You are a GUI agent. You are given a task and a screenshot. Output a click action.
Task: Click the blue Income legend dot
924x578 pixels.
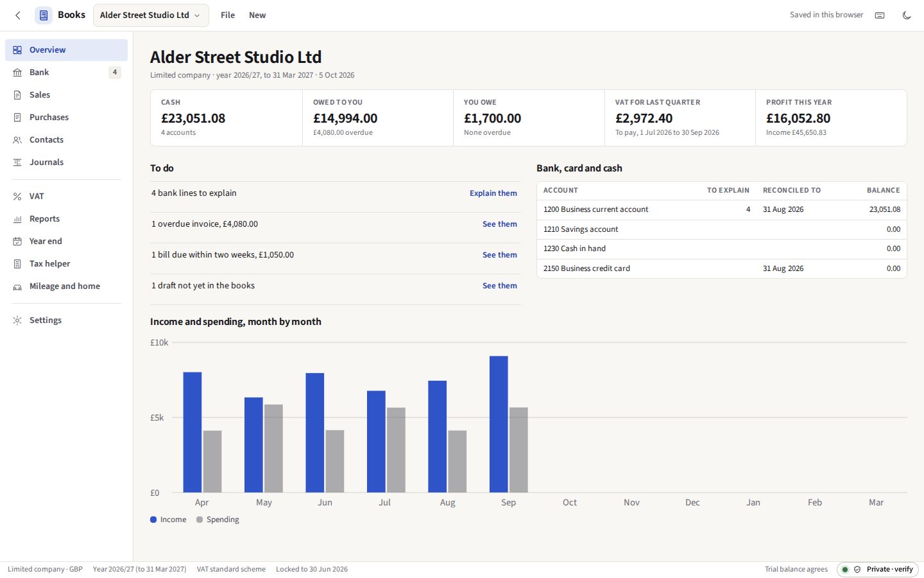click(153, 520)
